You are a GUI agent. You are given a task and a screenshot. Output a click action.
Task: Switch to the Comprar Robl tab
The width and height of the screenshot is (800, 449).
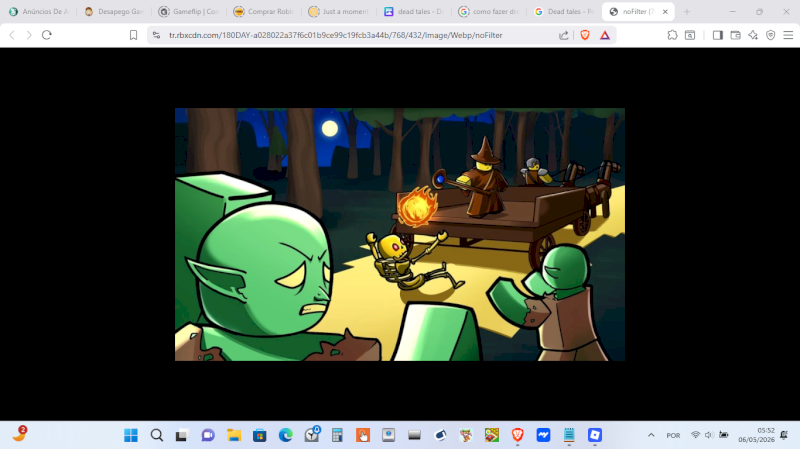(x=264, y=11)
